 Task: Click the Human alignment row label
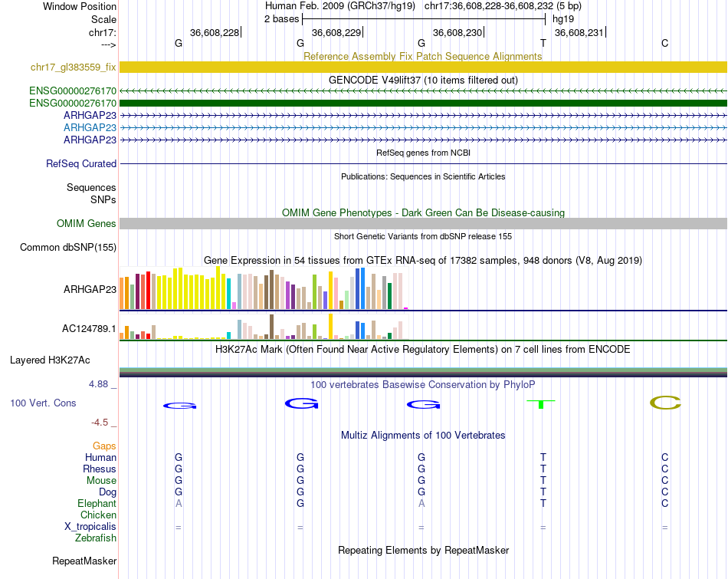[x=100, y=457]
